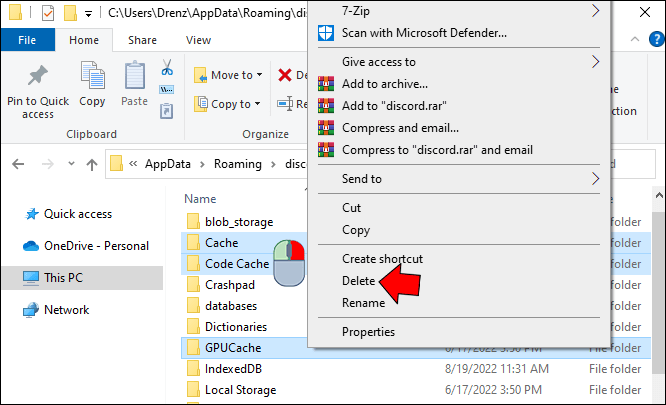
Task: Open Properties from the context menu
Action: point(368,332)
